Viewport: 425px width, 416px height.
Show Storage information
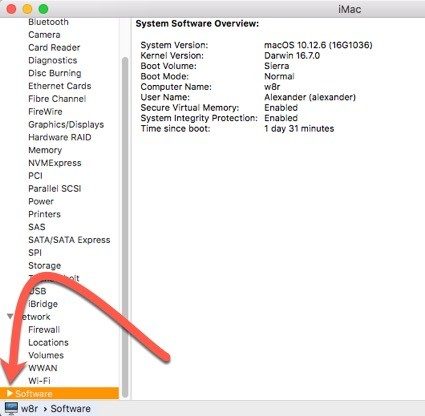(x=45, y=266)
